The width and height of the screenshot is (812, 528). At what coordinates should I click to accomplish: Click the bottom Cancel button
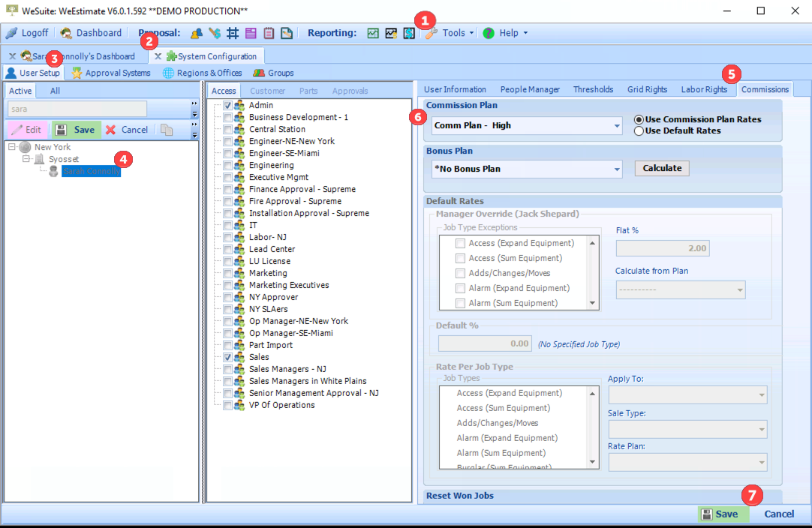(x=779, y=514)
